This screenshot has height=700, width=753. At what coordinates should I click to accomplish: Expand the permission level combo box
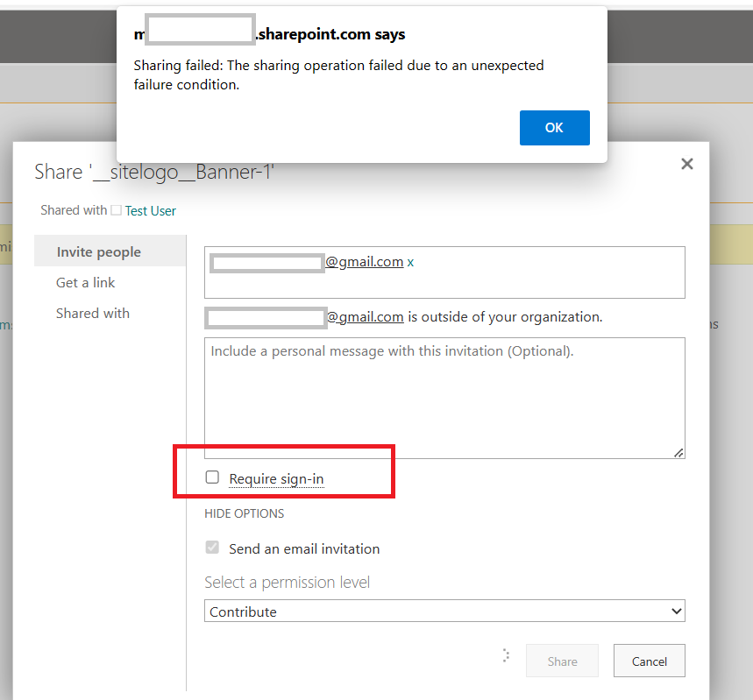point(444,611)
